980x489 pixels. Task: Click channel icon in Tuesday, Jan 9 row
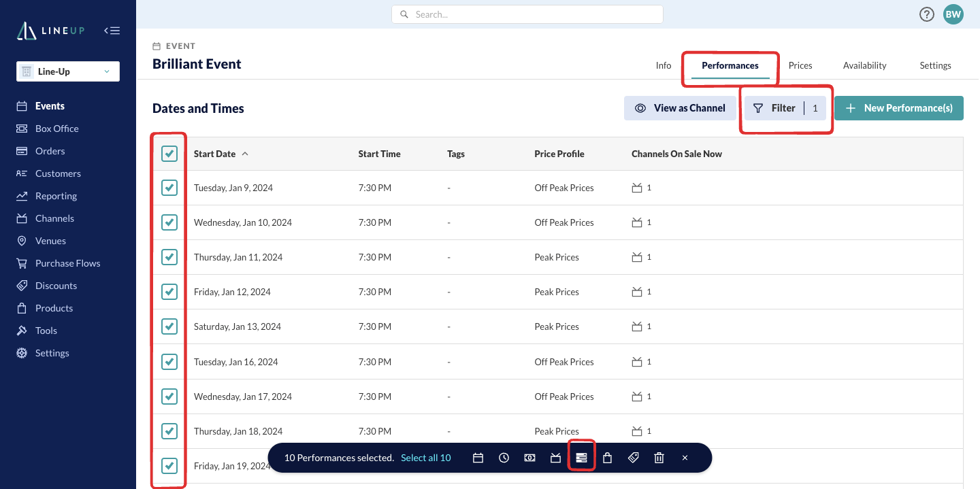tap(637, 188)
